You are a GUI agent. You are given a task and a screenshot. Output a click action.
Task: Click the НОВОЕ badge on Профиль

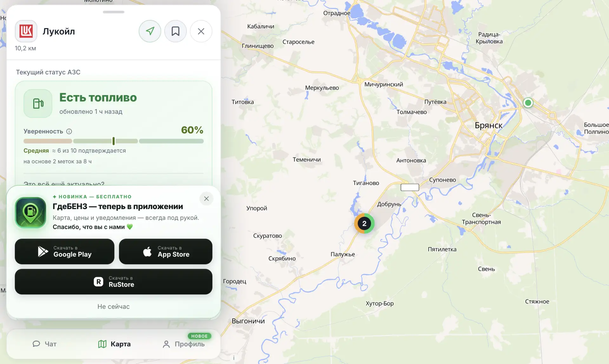199,336
